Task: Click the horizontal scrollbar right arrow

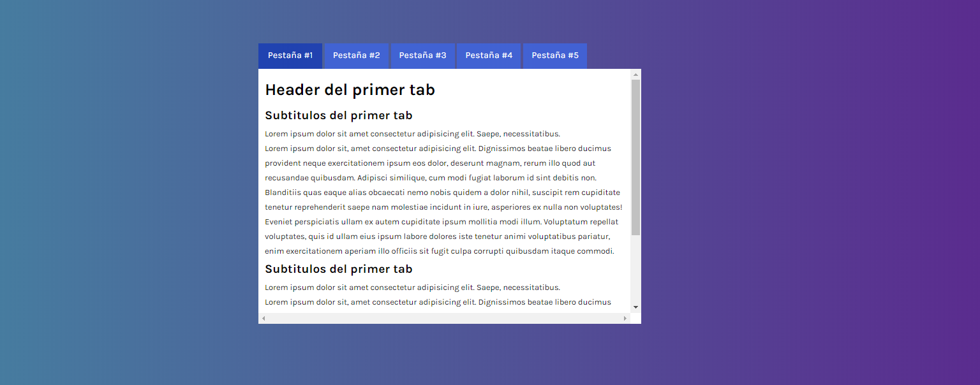Action: 625,318
